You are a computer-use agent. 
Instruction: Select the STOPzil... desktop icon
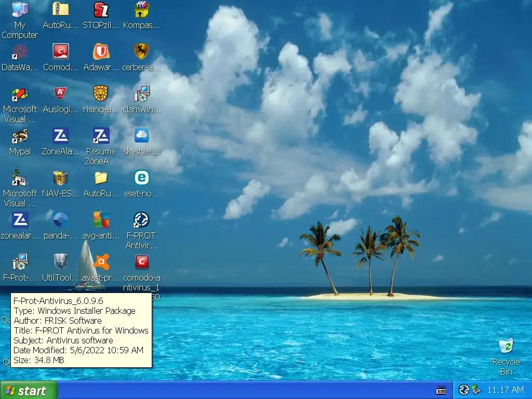point(101,9)
